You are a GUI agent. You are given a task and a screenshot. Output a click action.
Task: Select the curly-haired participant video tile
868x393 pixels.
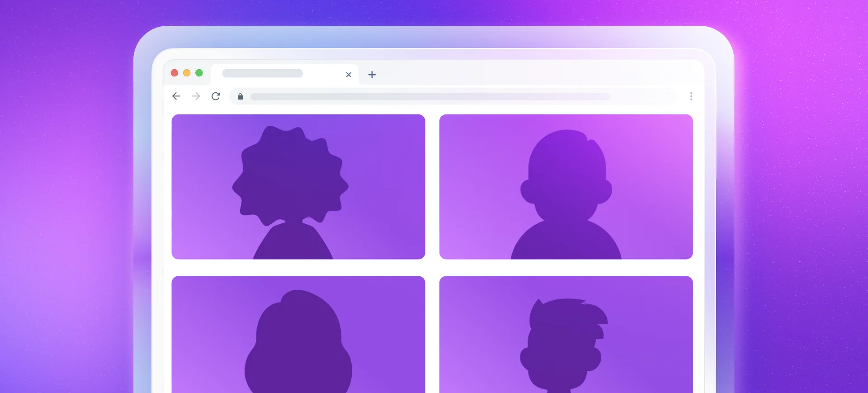point(298,186)
